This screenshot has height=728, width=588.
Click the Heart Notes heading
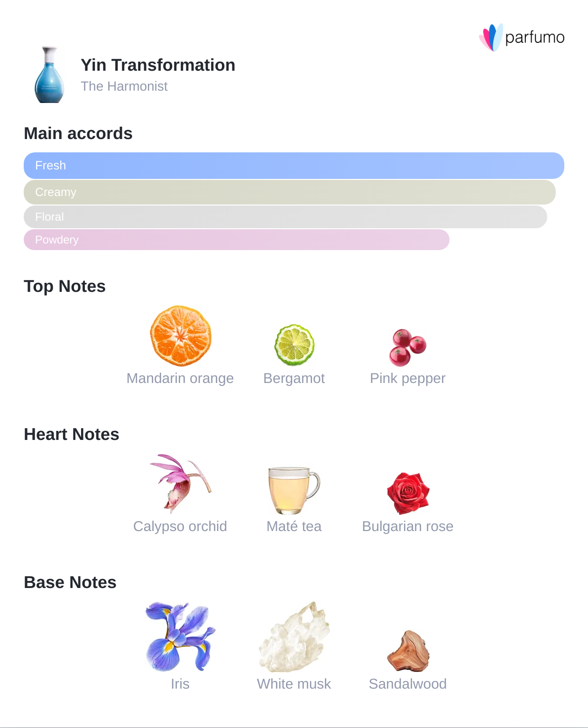tap(72, 434)
